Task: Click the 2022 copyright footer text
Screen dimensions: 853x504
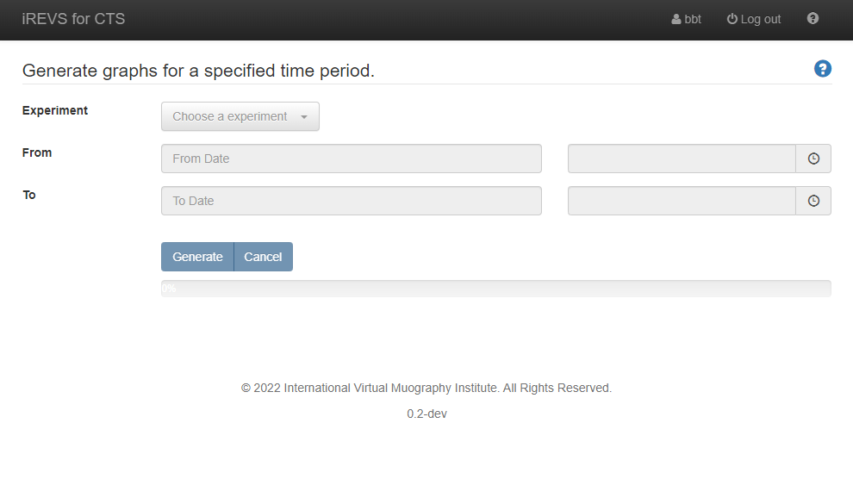Action: click(x=426, y=388)
